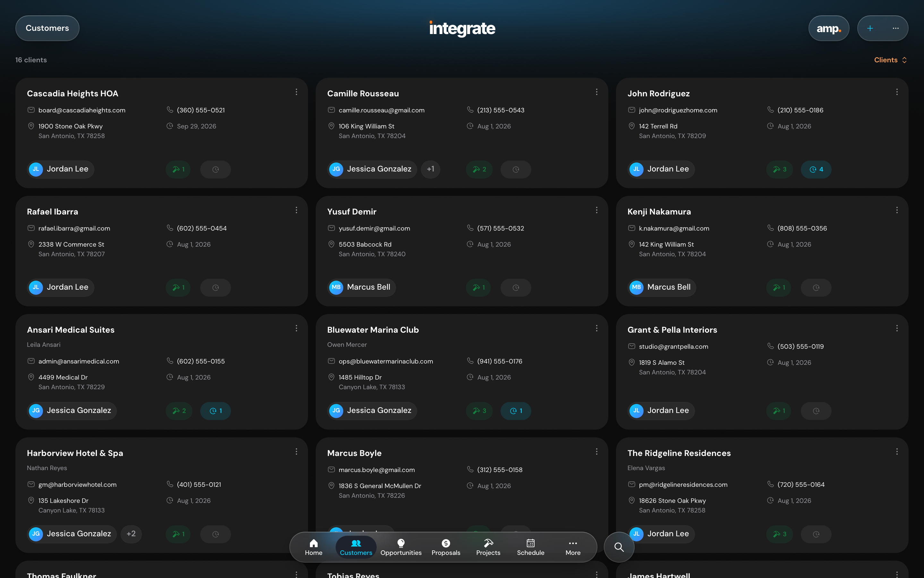The image size is (924, 578).
Task: Click the clock badge showing 1 on Bluewater Marina Club
Action: point(516,411)
